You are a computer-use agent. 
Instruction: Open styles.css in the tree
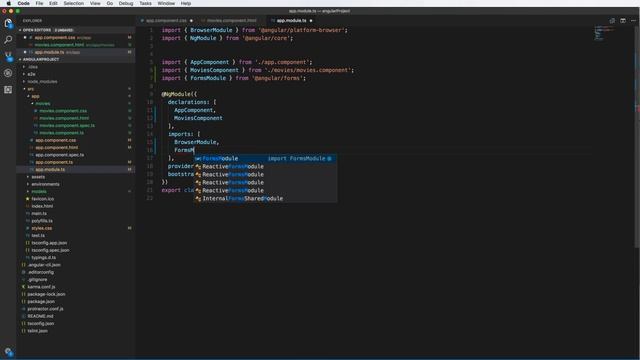pyautogui.click(x=41, y=228)
